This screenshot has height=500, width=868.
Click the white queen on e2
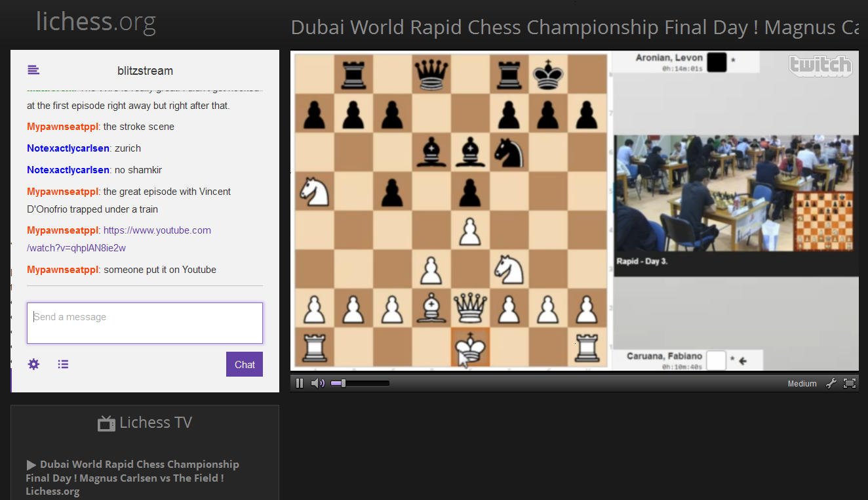coord(471,309)
